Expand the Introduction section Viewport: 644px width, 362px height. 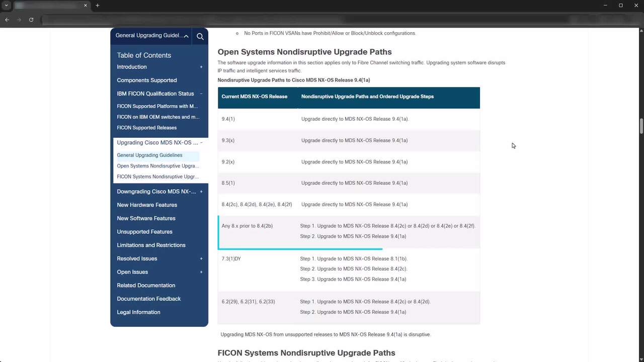tap(201, 67)
